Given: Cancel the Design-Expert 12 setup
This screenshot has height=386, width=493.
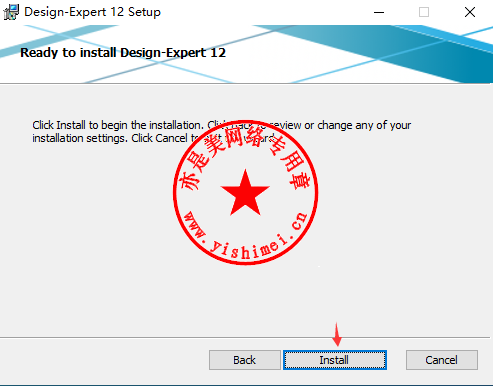Looking at the screenshot, I should pyautogui.click(x=442, y=360).
